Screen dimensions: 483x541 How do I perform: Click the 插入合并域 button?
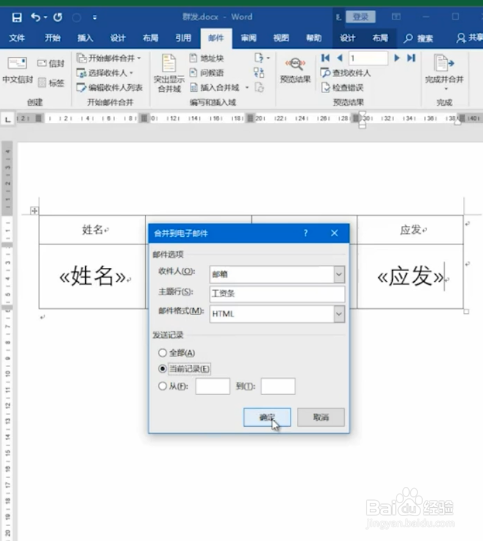coord(215,88)
